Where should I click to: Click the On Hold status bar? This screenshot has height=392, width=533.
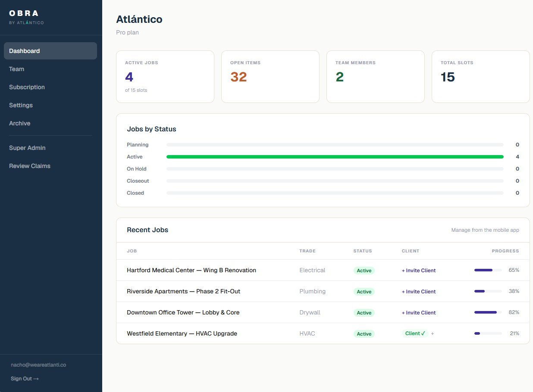335,169
